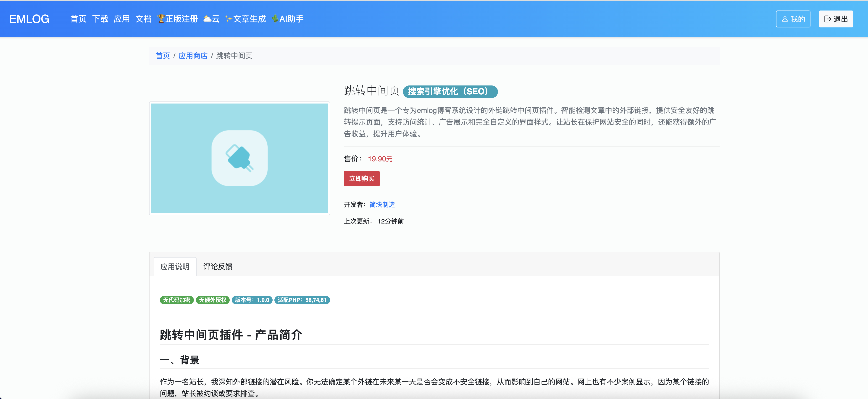This screenshot has height=399, width=868.
Task: Select the 应用说明 tab
Action: [175, 266]
